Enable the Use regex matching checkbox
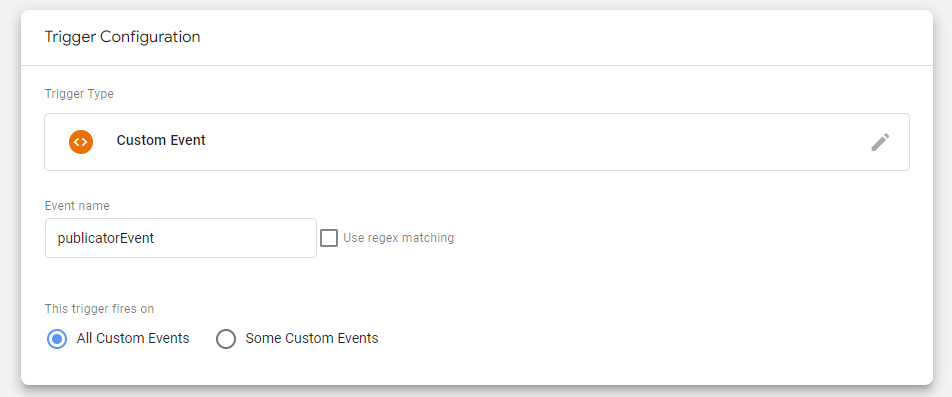 [x=328, y=238]
